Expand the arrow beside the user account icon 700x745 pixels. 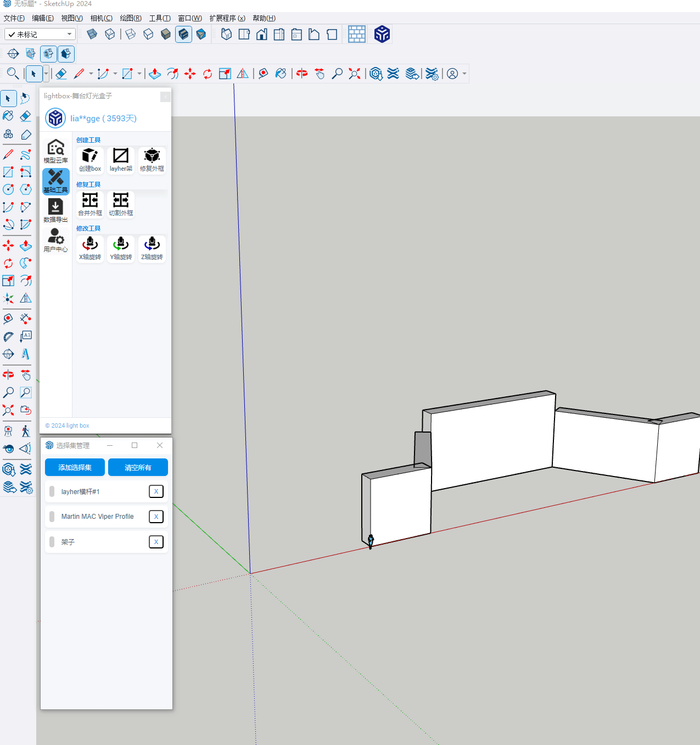[464, 74]
